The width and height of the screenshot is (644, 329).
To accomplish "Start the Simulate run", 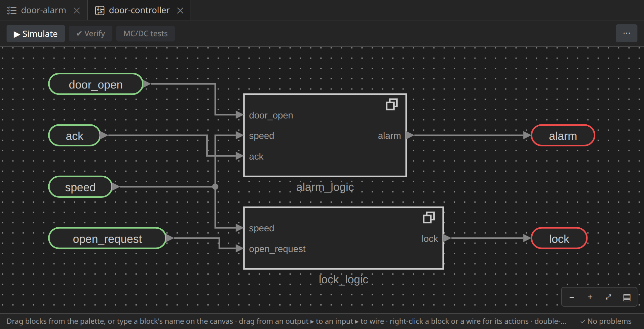I will 36,34.
